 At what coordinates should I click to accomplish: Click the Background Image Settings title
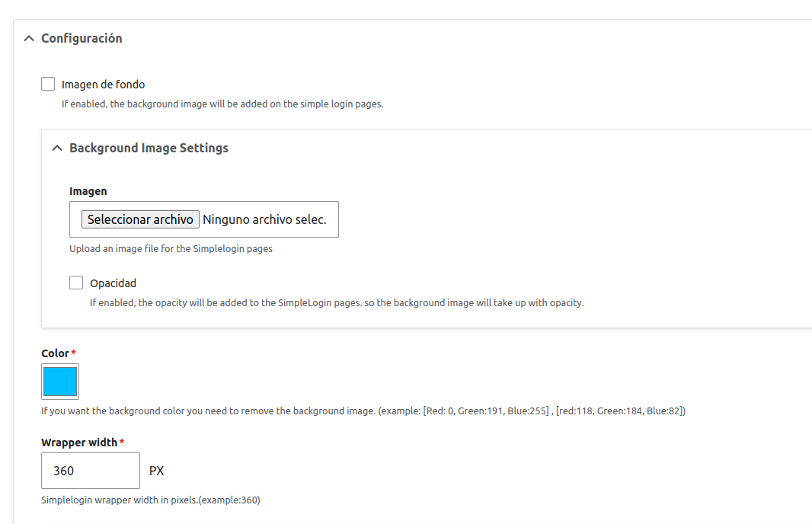[149, 148]
